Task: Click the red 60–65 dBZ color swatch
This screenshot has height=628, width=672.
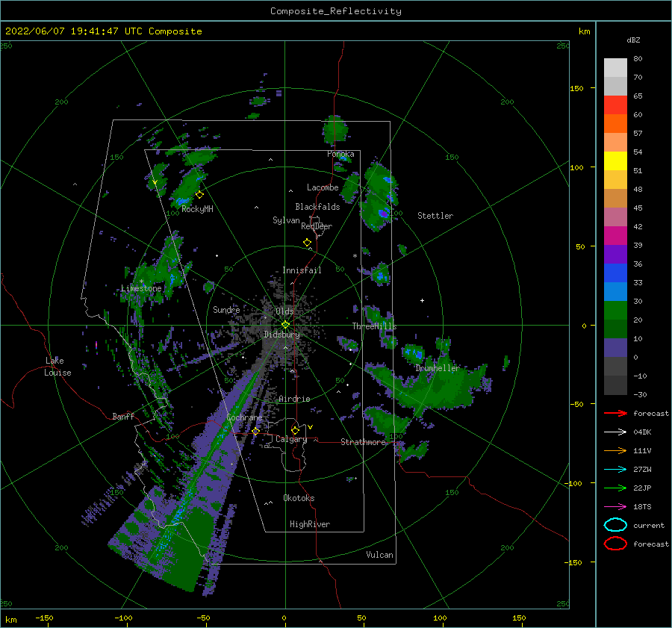Action: coord(615,105)
